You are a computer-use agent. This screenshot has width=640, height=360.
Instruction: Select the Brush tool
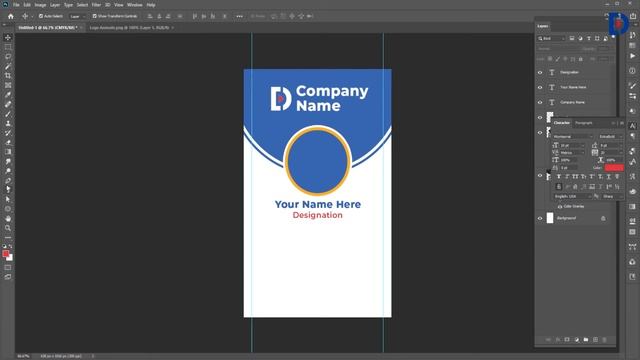pos(8,114)
